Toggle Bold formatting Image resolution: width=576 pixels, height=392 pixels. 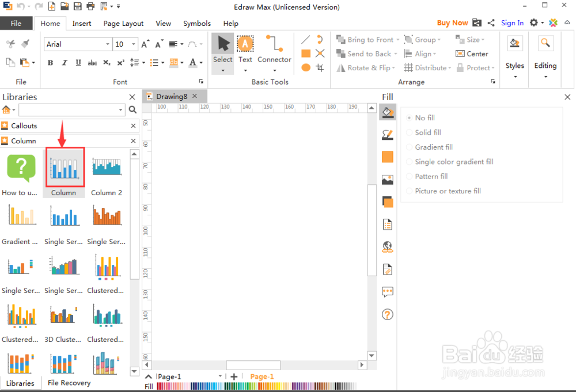click(50, 63)
